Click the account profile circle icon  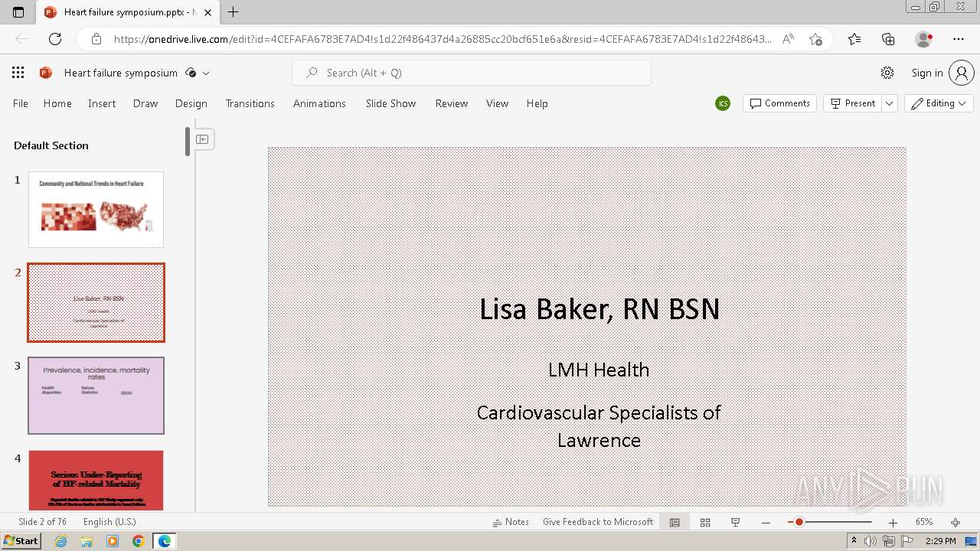tap(961, 73)
